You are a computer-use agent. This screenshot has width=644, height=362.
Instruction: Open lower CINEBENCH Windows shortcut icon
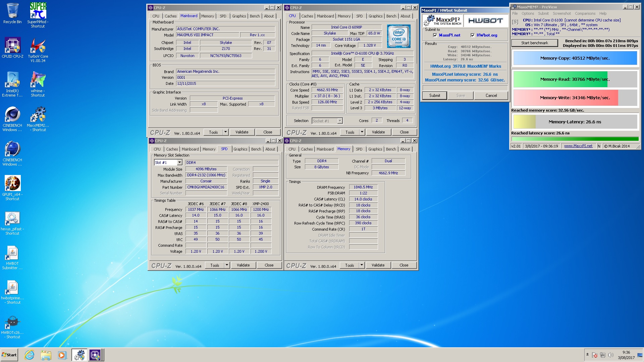[x=12, y=153]
